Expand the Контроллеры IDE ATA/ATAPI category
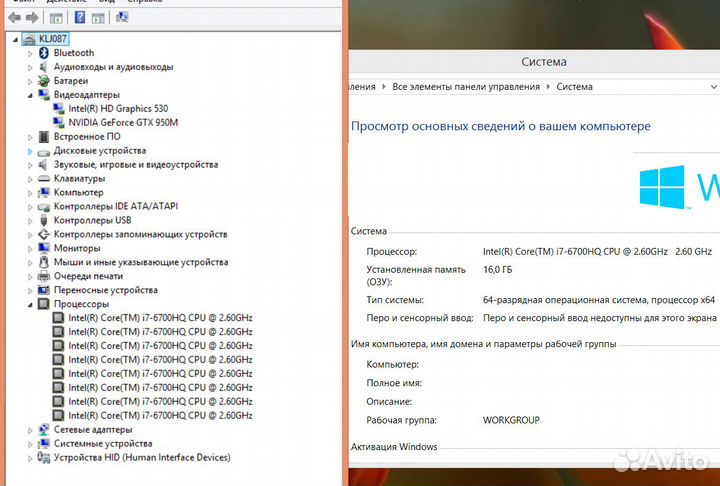The image size is (720, 486). (30, 207)
